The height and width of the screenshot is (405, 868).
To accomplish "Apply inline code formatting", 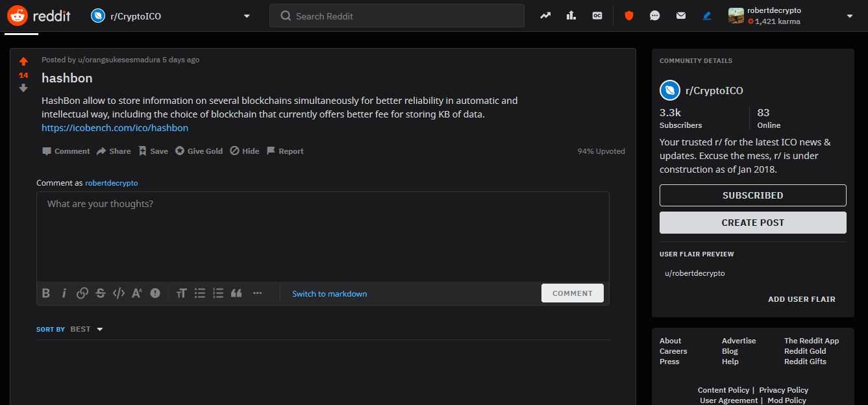I will click(x=119, y=293).
